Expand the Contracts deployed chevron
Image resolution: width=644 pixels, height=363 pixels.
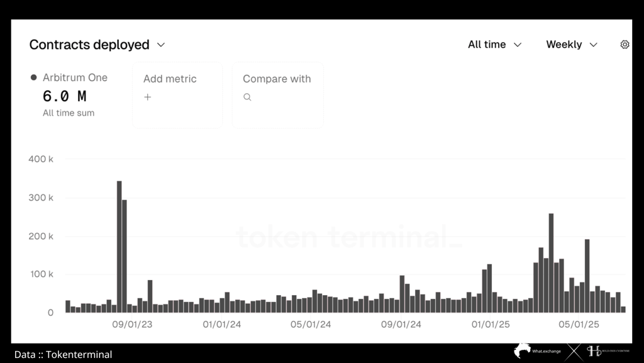(x=161, y=45)
